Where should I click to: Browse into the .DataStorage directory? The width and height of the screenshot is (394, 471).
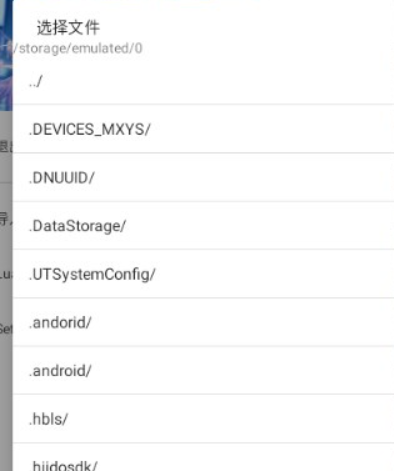[203, 226]
